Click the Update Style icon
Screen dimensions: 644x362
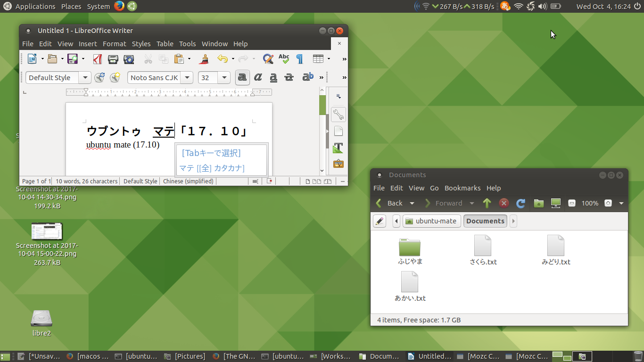pos(99,78)
